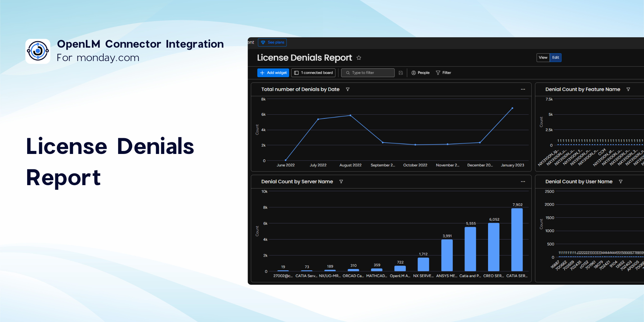Click the For monday.com subtitle

98,58
